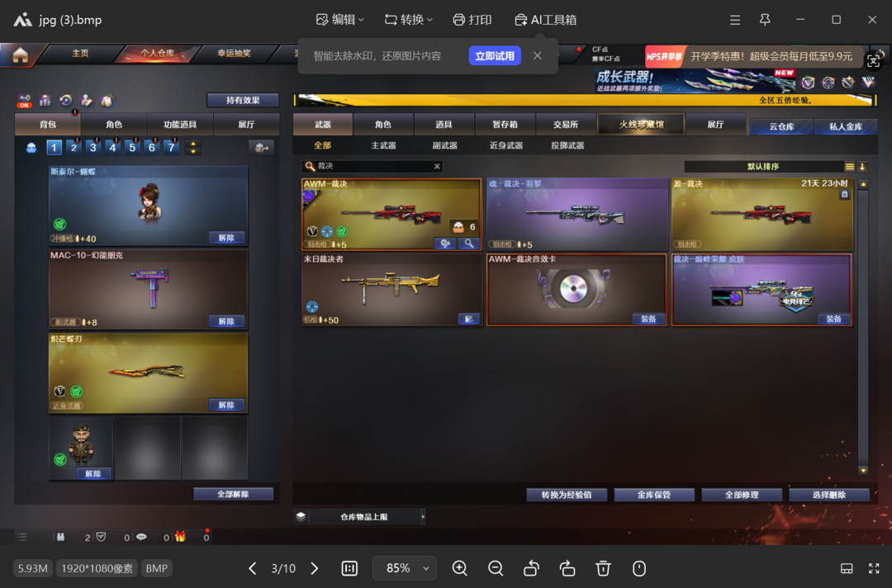This screenshot has width=892, height=588.
Task: Click the 5.93M file size label
Action: coord(32,568)
